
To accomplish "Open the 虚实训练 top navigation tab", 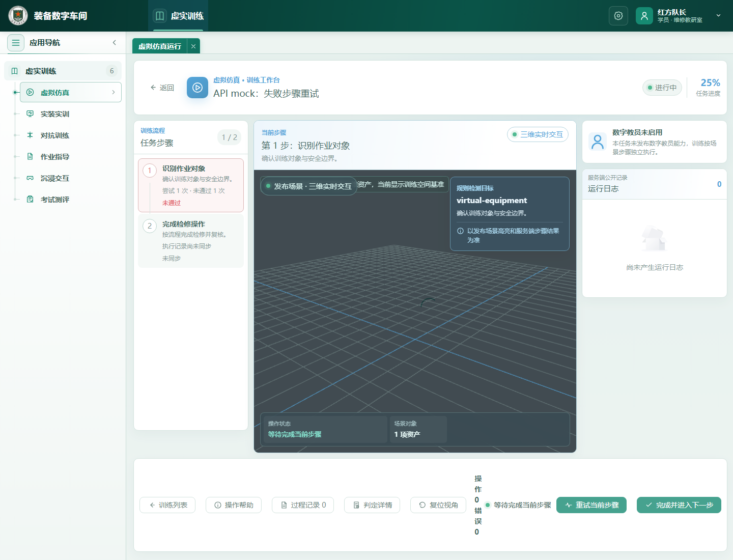I will click(179, 16).
